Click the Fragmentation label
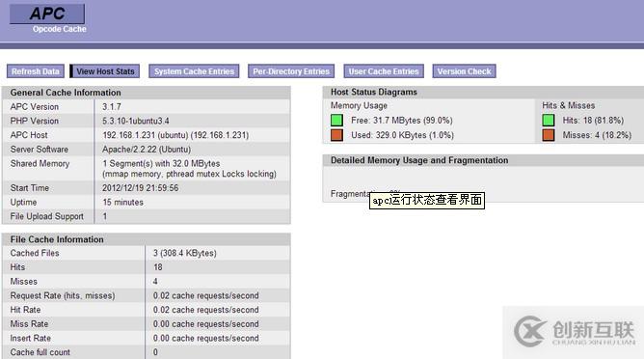The height and width of the screenshot is (359, 644). tap(350, 194)
